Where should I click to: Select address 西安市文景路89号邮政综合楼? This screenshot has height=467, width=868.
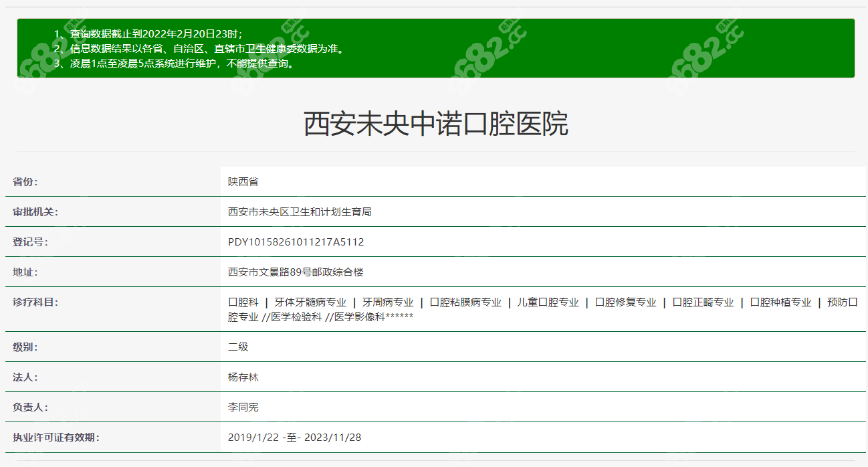coord(296,272)
